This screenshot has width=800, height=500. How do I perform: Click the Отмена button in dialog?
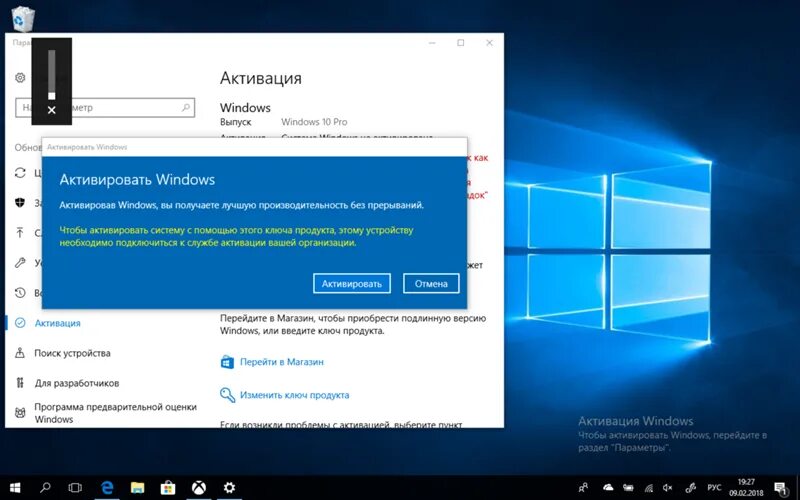431,284
